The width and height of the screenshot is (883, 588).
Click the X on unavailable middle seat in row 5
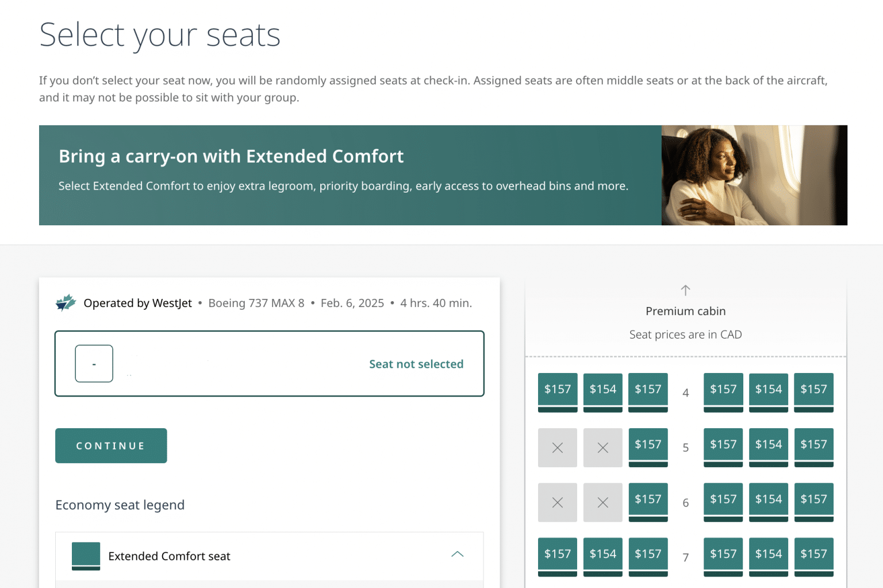602,447
